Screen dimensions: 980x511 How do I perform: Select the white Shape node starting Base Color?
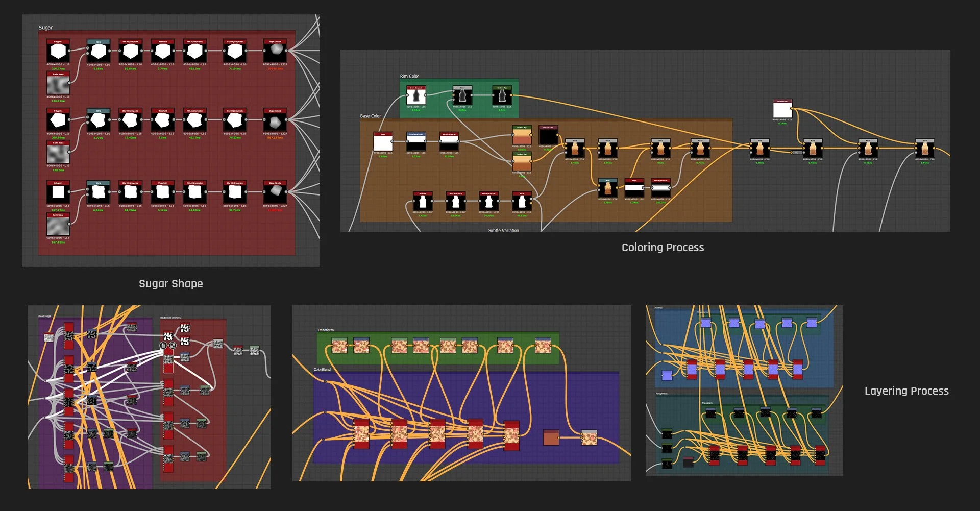[x=383, y=142]
